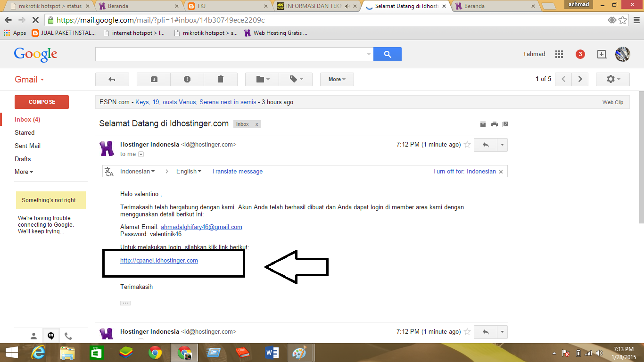
Task: Open Hangouts phone calls icon
Action: pyautogui.click(x=68, y=336)
